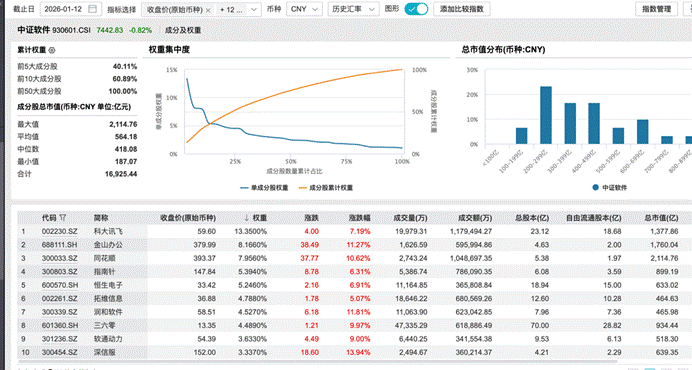
Task: Select the 指南针 name cell
Action: [105, 272]
